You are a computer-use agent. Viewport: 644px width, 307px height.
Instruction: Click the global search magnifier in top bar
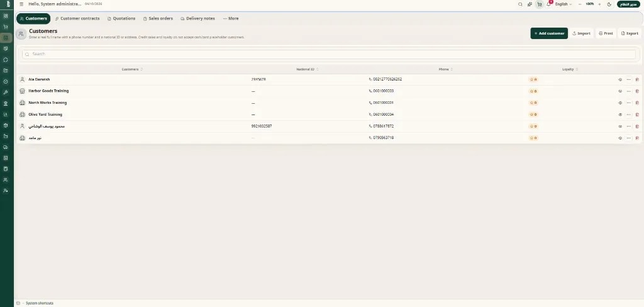click(x=520, y=4)
